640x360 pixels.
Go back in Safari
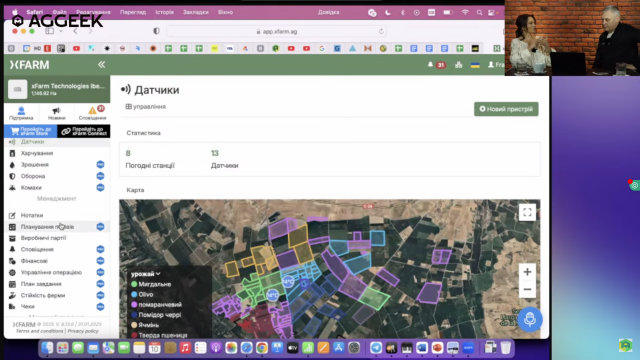coord(76,31)
